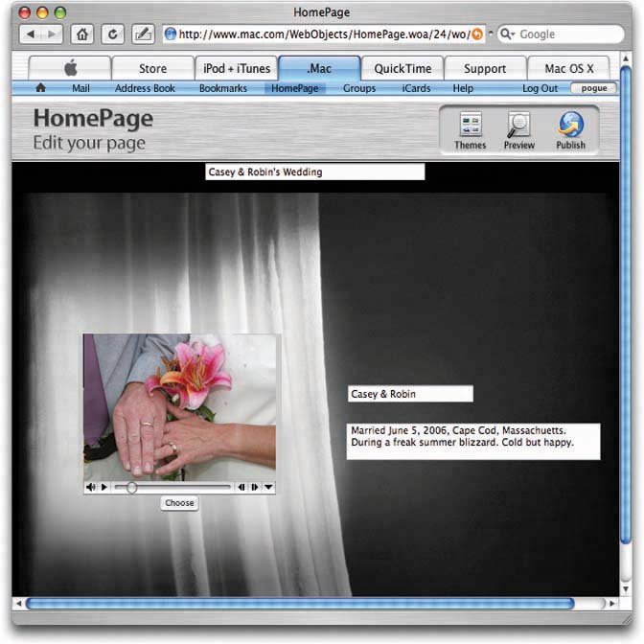Click the orange SnapBack icon in address bar
Viewport: 644px width, 644px height.
(x=477, y=34)
